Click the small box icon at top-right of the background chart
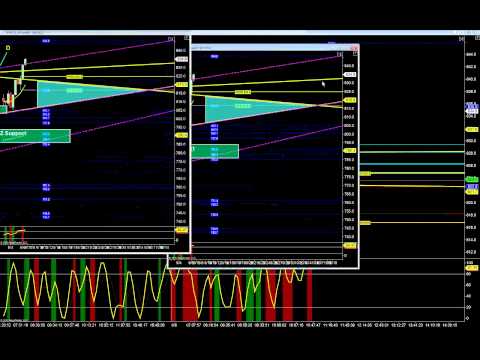This screenshot has width=480, height=360. pos(461,39)
